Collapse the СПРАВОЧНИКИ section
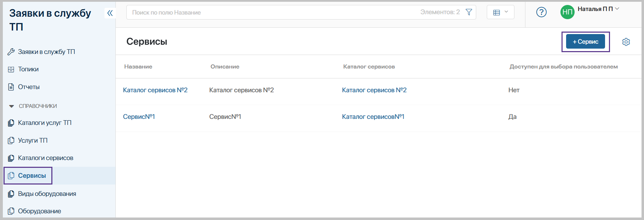 pyautogui.click(x=12, y=106)
